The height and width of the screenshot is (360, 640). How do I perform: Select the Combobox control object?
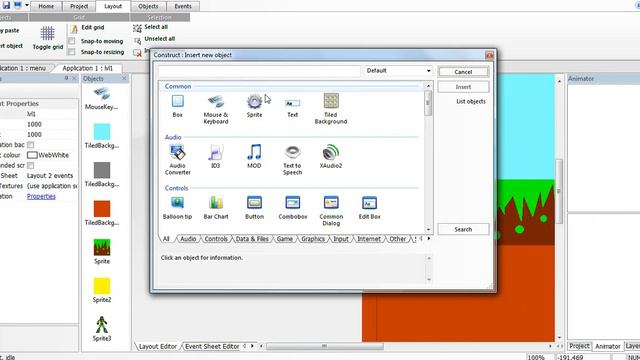pyautogui.click(x=292, y=208)
